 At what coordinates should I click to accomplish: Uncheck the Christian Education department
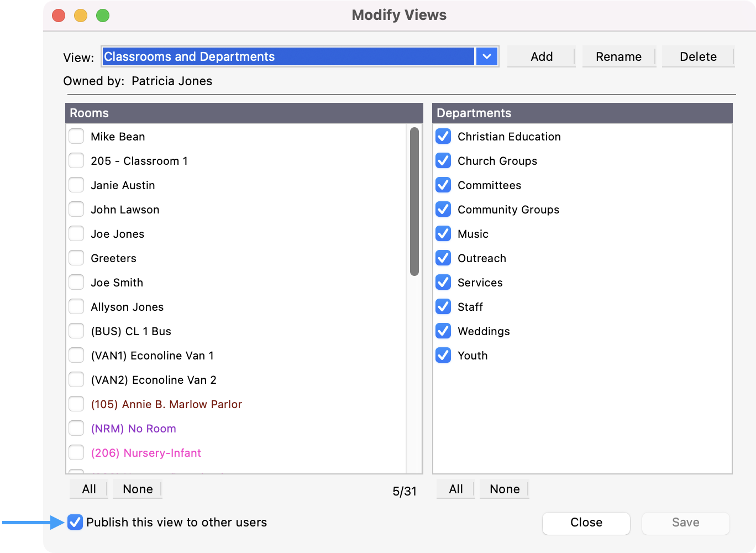[443, 137]
